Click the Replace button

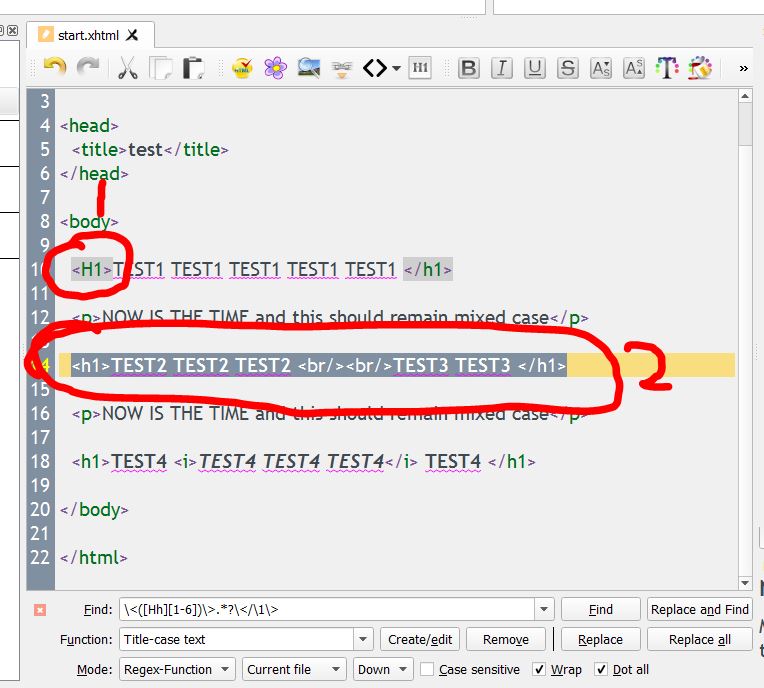[600, 639]
